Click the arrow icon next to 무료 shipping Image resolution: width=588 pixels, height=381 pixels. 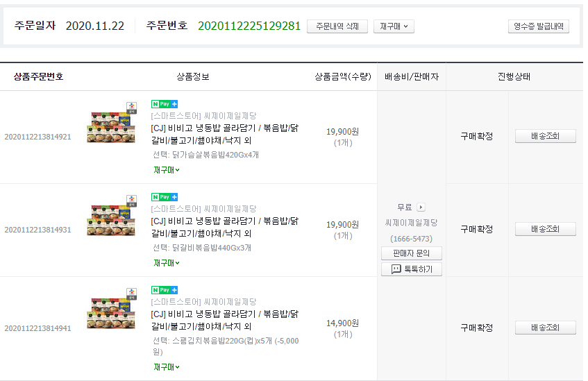[x=421, y=207]
